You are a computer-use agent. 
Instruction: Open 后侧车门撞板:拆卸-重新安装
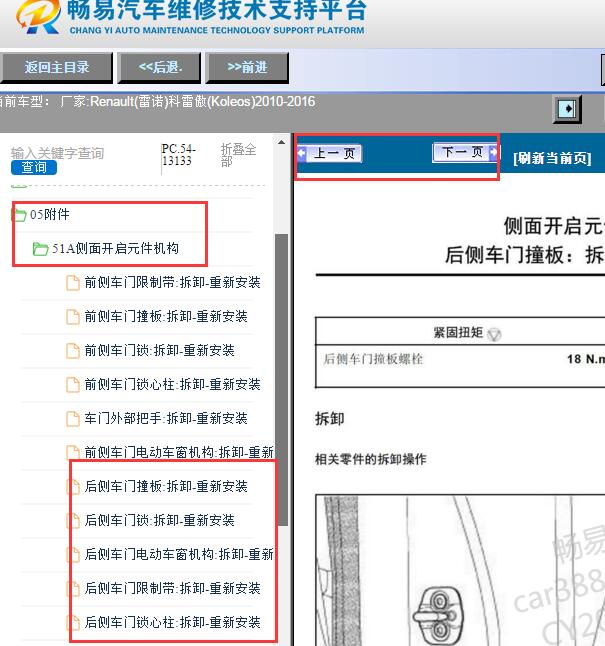[x=166, y=487]
